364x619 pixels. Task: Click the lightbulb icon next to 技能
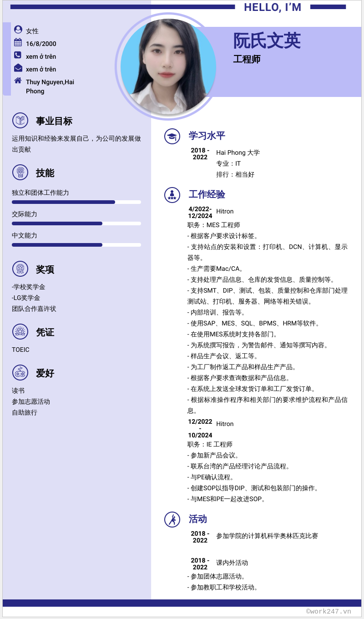20,173
